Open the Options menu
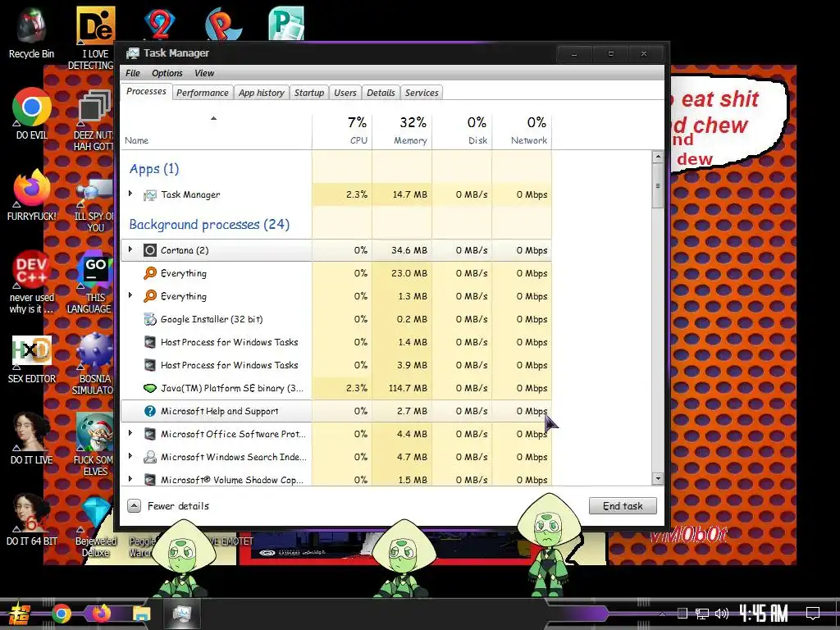Image resolution: width=840 pixels, height=630 pixels. [x=167, y=73]
